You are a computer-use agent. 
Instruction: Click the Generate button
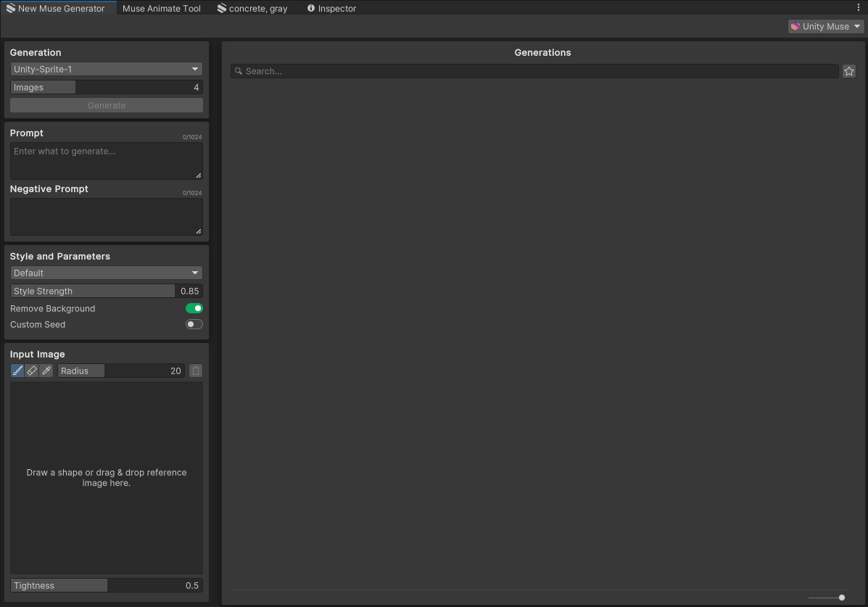[x=107, y=105]
